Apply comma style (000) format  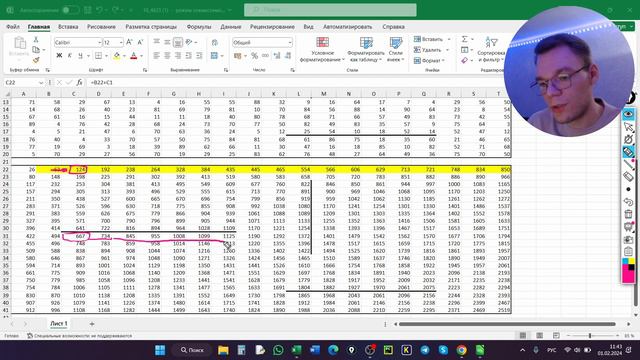click(265, 56)
